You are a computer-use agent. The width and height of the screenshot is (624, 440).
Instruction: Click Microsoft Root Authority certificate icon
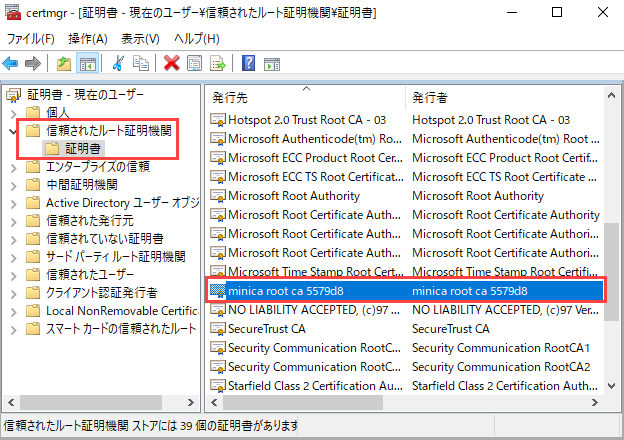click(x=218, y=196)
